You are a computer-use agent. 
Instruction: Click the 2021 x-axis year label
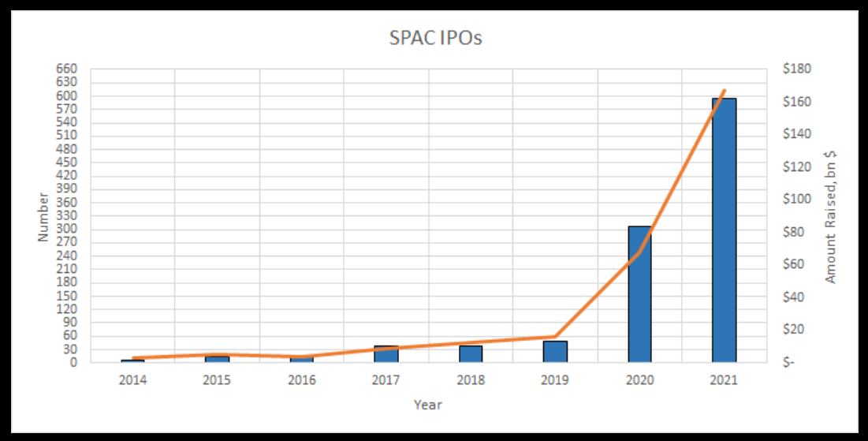tap(724, 380)
